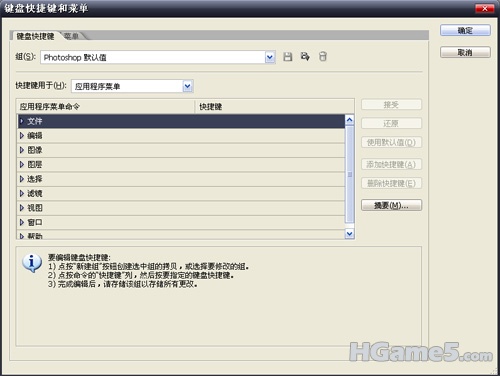Select the 图层 row text
This screenshot has width=500, height=376.
point(35,164)
